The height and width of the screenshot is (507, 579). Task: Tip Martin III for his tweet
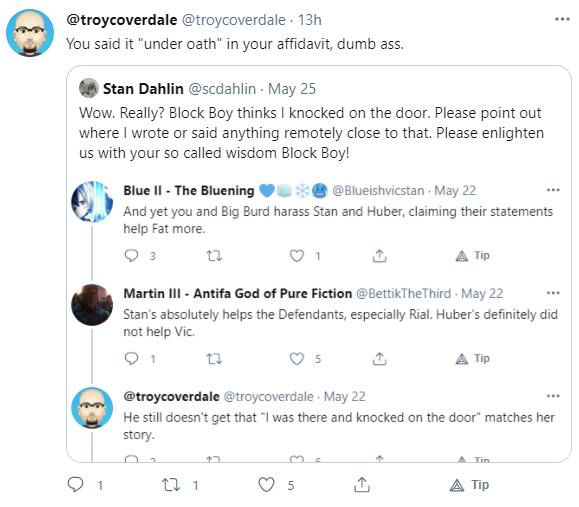(x=472, y=358)
